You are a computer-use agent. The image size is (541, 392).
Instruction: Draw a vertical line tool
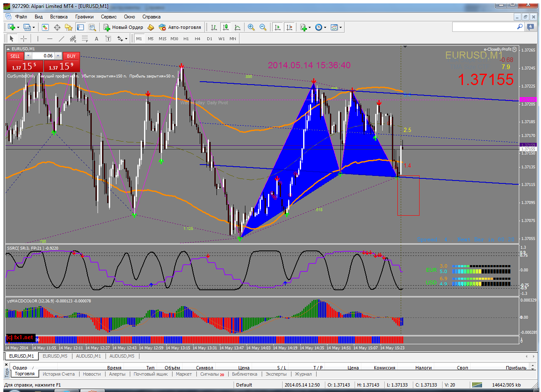coord(38,39)
